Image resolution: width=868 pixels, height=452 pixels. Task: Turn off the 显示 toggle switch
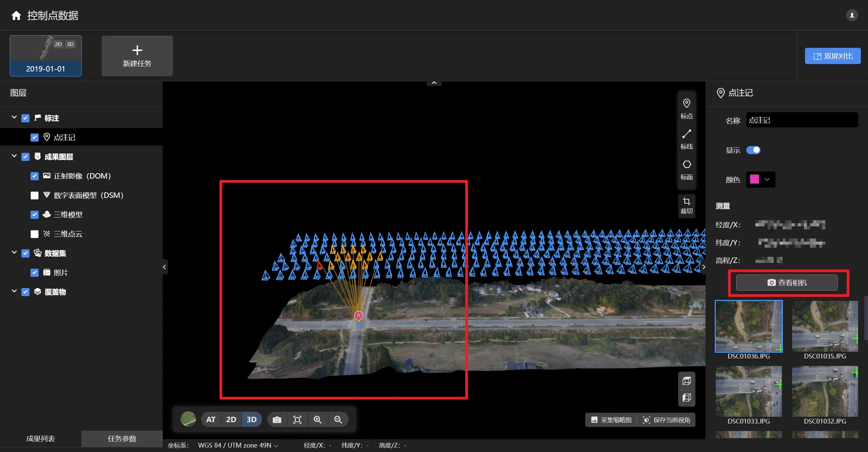click(753, 150)
